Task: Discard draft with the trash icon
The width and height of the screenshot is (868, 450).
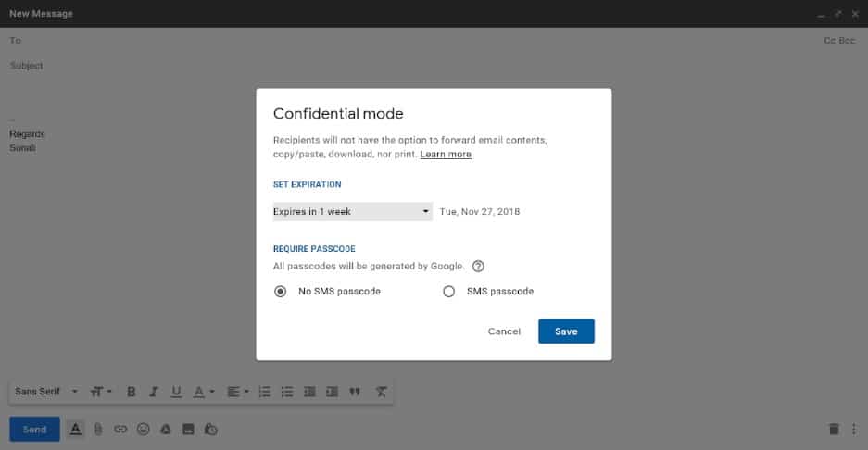Action: 834,429
